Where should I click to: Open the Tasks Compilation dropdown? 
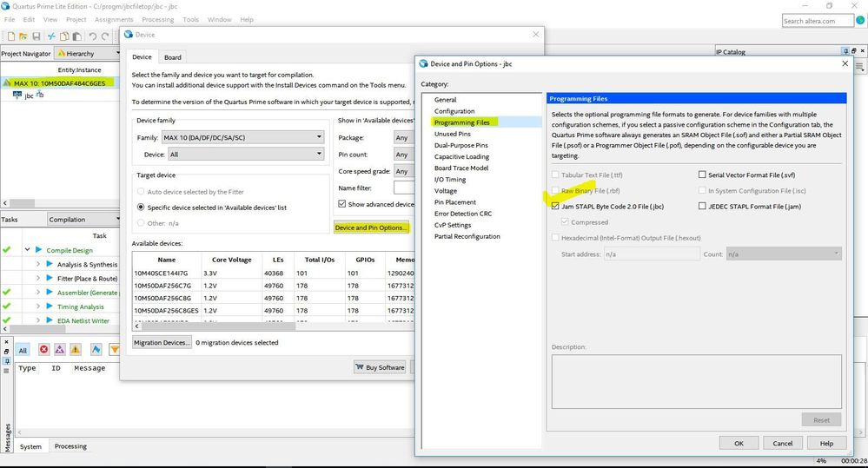pos(84,220)
